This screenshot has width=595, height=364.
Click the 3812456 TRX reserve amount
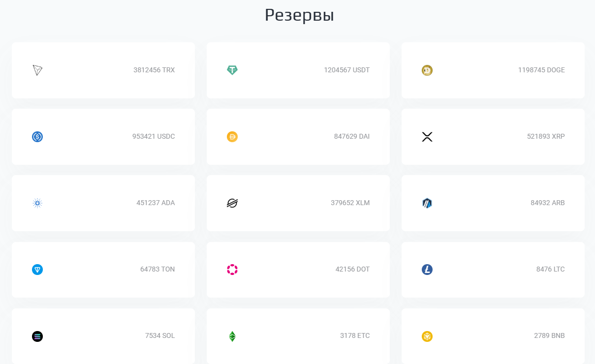coord(154,70)
